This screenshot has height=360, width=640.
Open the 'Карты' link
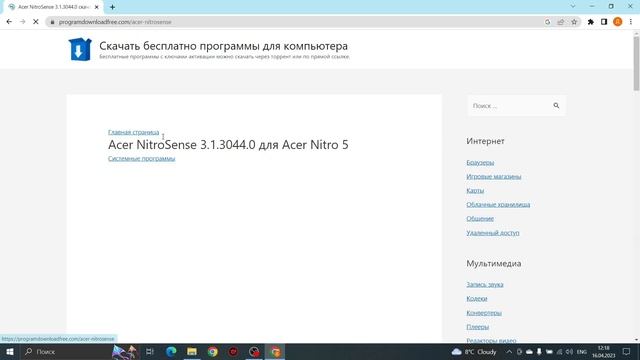coord(475,191)
